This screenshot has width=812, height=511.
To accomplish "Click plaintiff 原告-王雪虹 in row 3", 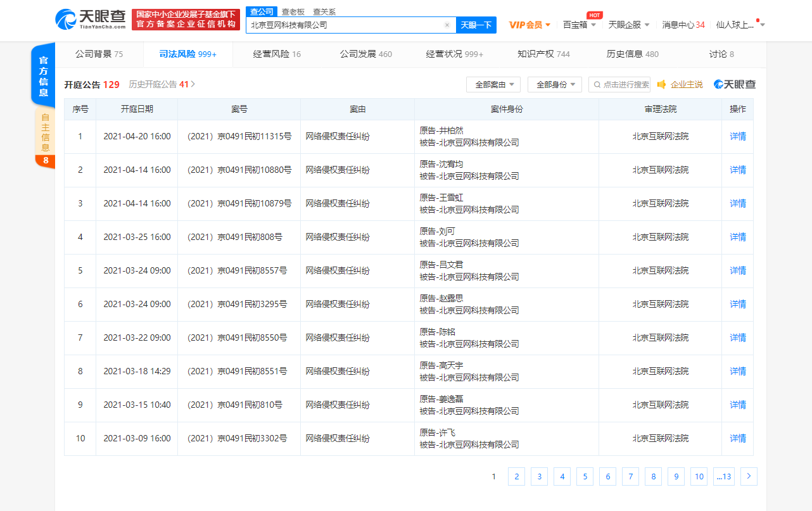I will (441, 198).
